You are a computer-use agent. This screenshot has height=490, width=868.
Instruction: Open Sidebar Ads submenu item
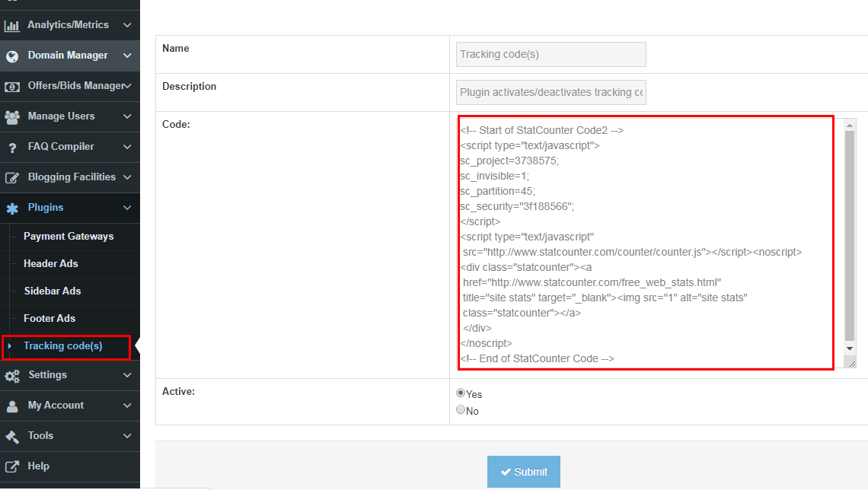coord(53,291)
